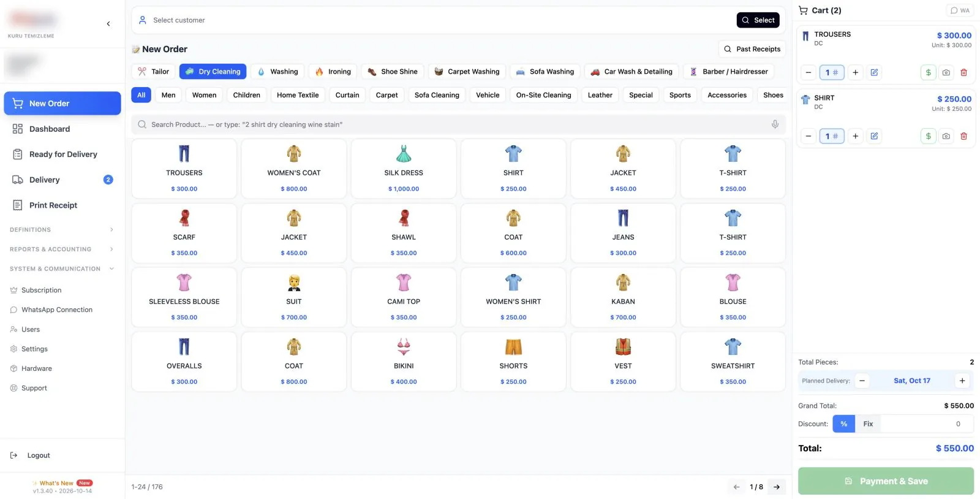Change price of SHIRT via dollar icon
The height and width of the screenshot is (499, 980).
tap(929, 136)
